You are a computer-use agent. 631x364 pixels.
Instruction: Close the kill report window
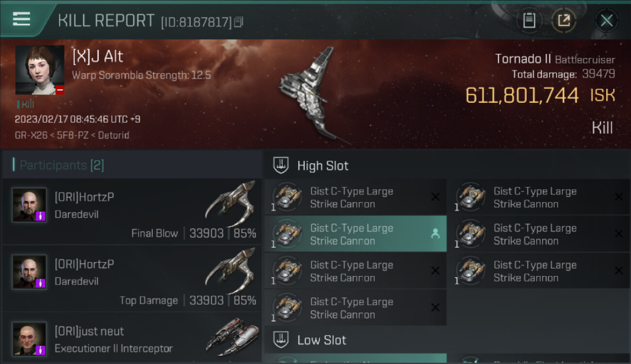[606, 20]
